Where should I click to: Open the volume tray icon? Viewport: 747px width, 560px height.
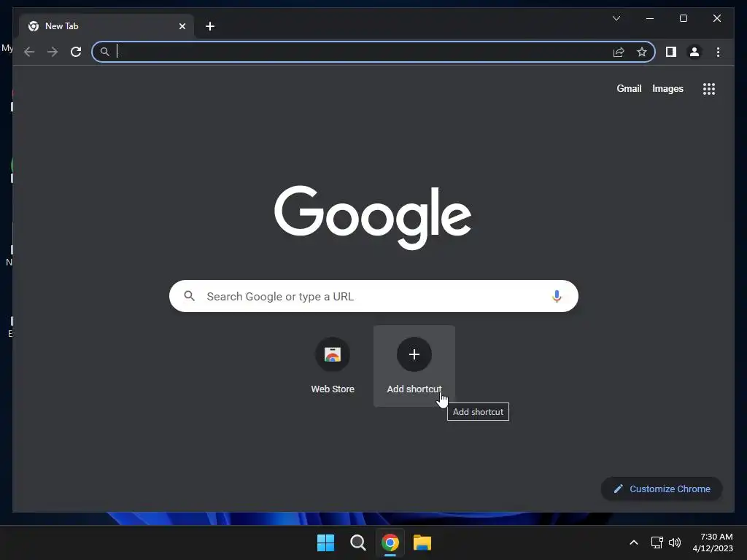click(x=675, y=542)
